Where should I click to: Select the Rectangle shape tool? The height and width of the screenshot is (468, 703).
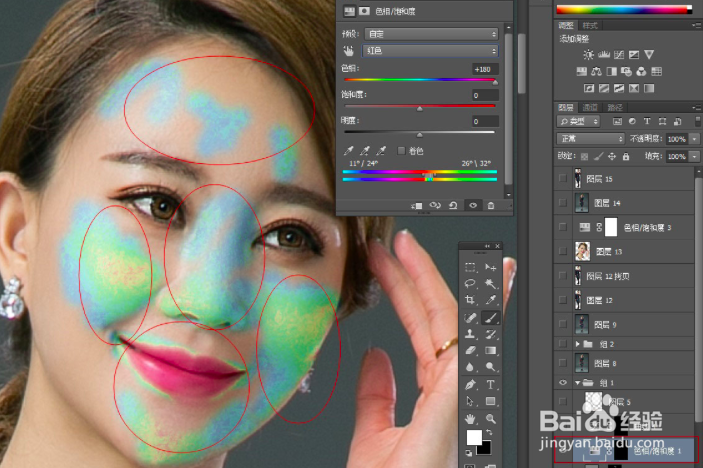point(490,401)
